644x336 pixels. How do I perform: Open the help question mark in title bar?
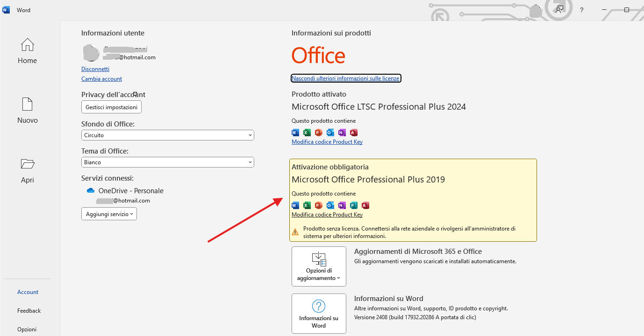(x=582, y=10)
